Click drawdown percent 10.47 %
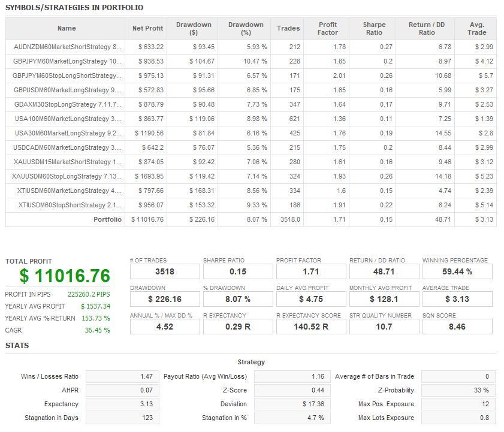 point(255,61)
